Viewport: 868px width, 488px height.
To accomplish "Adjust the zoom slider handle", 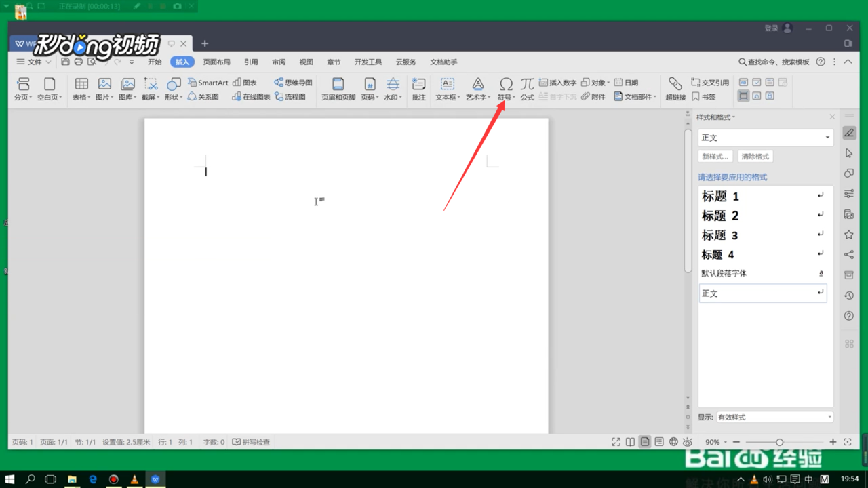I will (780, 442).
